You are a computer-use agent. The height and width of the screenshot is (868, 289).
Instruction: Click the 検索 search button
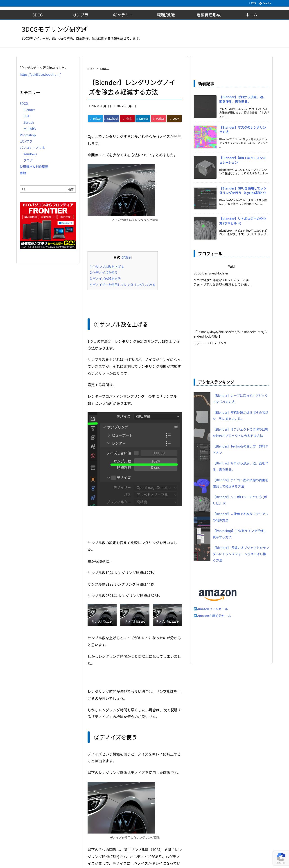71,189
